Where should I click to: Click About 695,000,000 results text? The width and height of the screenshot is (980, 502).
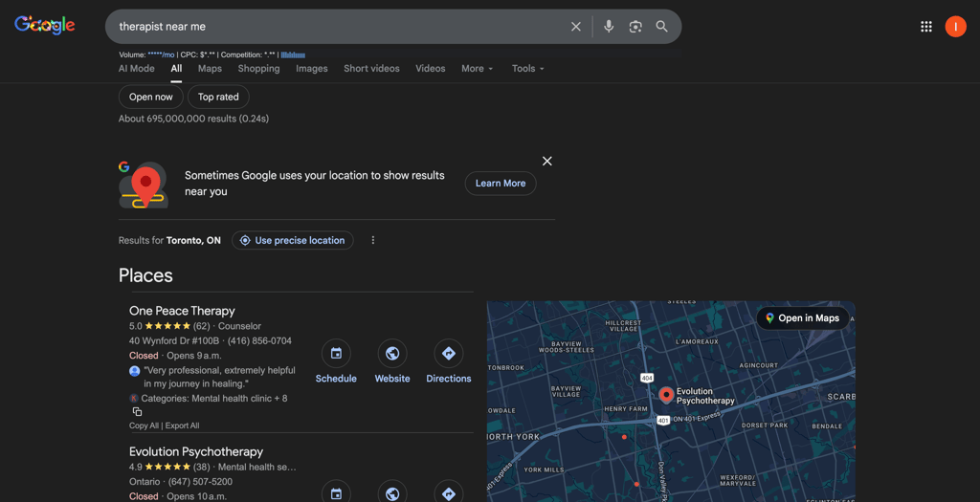point(193,119)
